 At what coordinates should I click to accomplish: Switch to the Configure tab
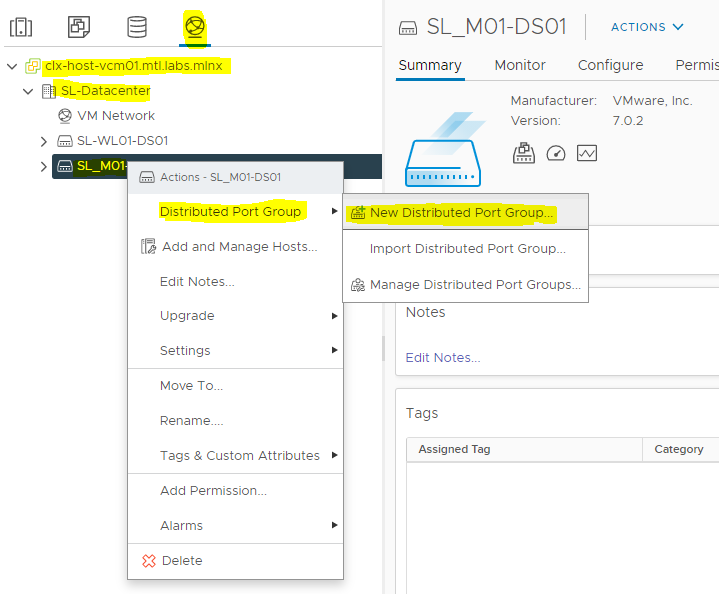610,65
